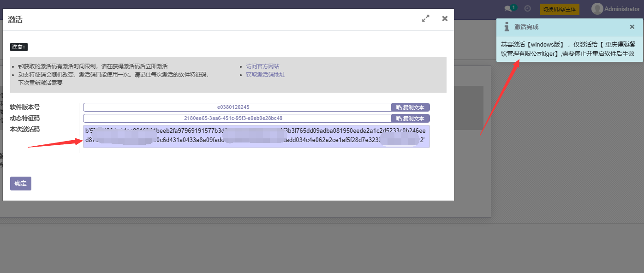Click inside the 本次激活码 text area
This screenshot has width=644, height=273.
tap(256, 136)
